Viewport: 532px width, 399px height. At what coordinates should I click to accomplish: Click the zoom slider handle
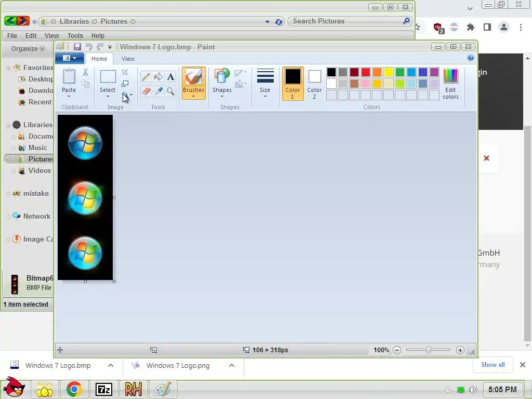(x=429, y=350)
